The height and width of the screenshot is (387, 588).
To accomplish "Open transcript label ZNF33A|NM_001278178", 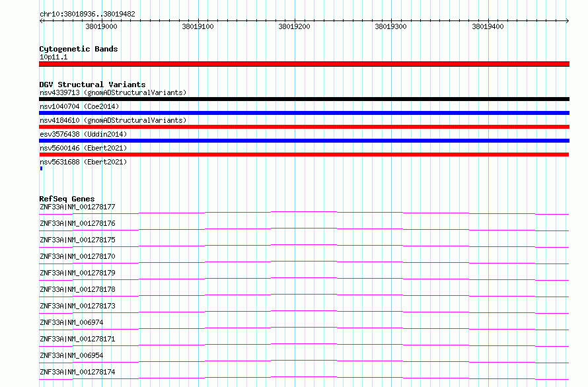I will tap(77, 289).
